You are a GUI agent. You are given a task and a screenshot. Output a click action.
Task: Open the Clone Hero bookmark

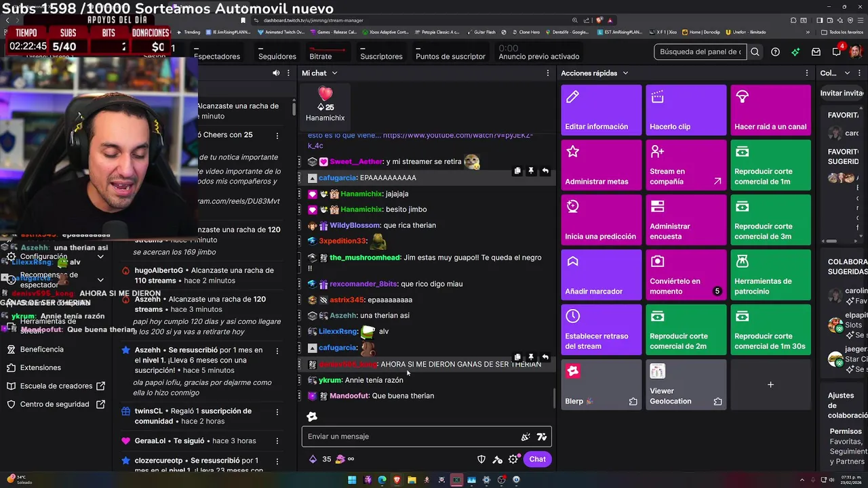[526, 32]
